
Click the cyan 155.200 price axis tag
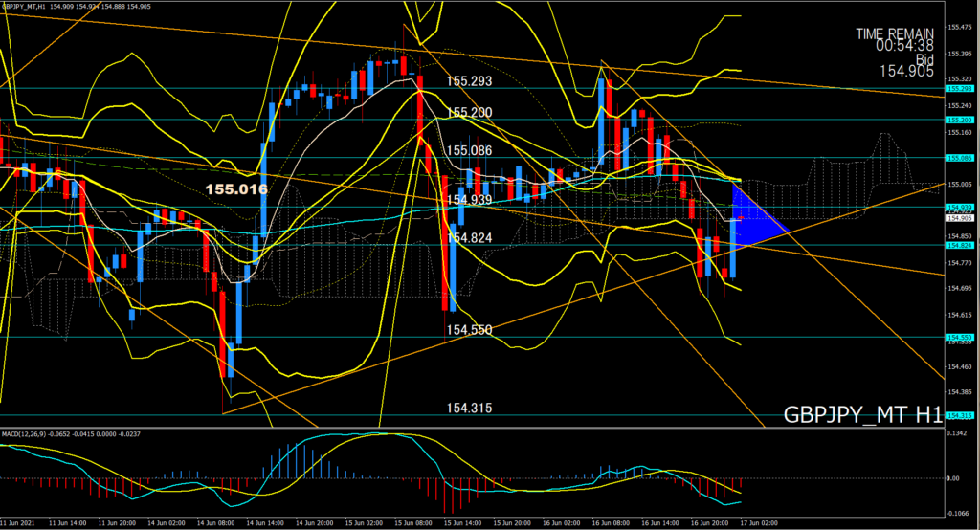click(959, 120)
